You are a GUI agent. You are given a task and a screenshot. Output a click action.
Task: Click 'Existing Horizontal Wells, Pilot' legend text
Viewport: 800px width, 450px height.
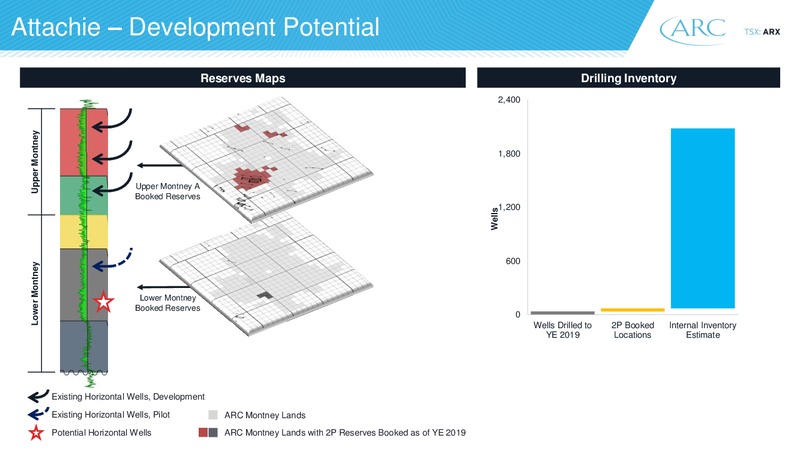pos(111,414)
